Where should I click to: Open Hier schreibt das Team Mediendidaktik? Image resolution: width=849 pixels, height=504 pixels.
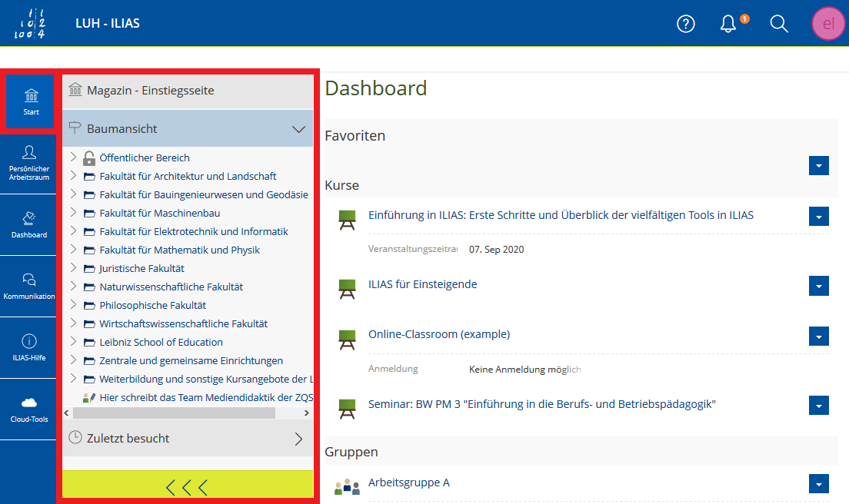point(206,397)
